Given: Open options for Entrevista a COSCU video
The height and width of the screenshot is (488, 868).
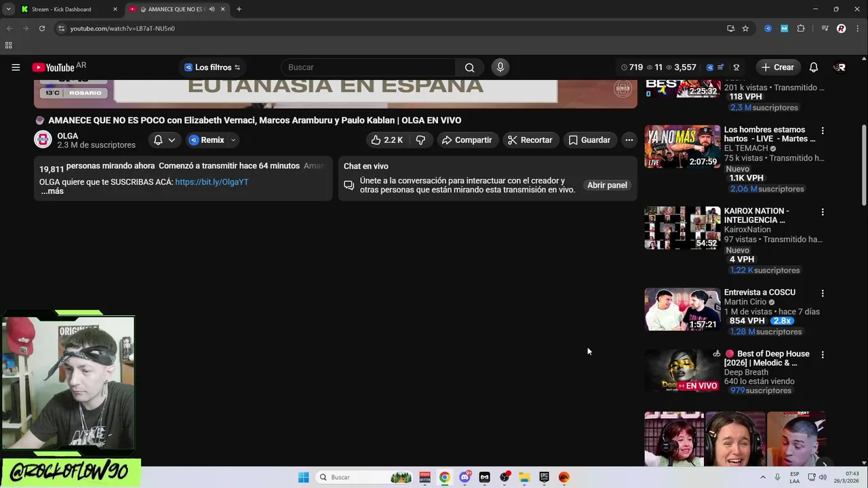Looking at the screenshot, I should 823,293.
